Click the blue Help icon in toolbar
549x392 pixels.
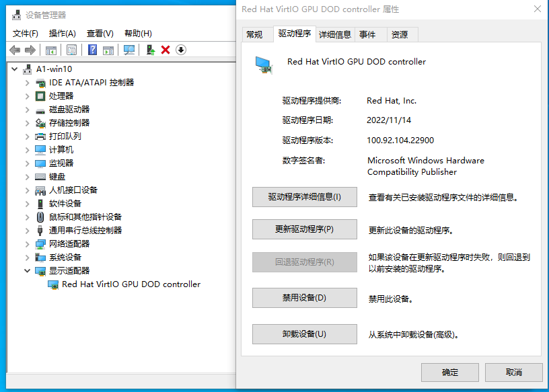(x=92, y=50)
